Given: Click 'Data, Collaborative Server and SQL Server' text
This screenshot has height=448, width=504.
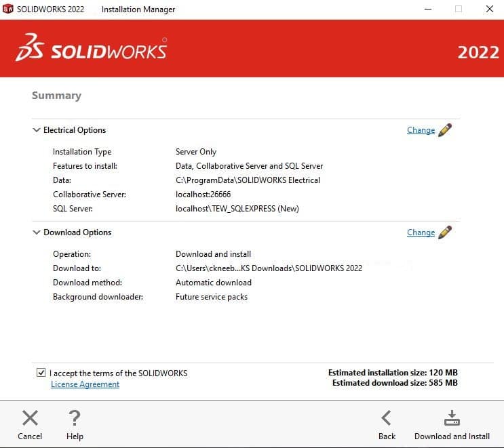Looking at the screenshot, I should (249, 166).
